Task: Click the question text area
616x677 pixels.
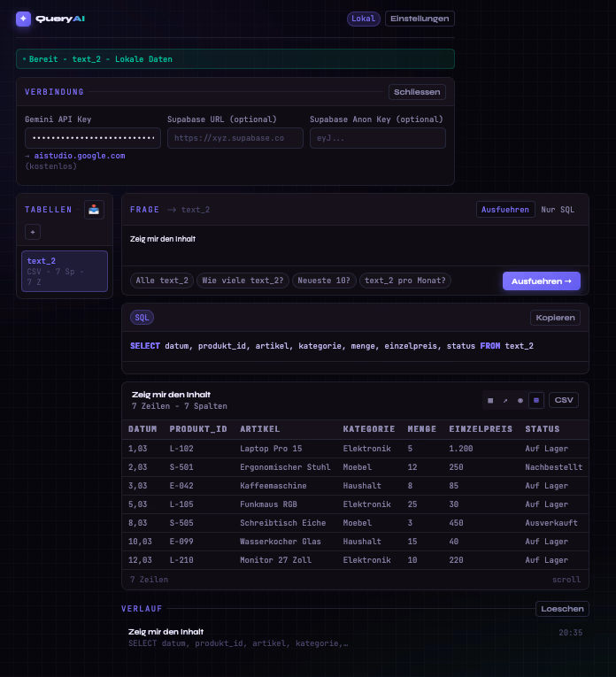Action: [355, 245]
